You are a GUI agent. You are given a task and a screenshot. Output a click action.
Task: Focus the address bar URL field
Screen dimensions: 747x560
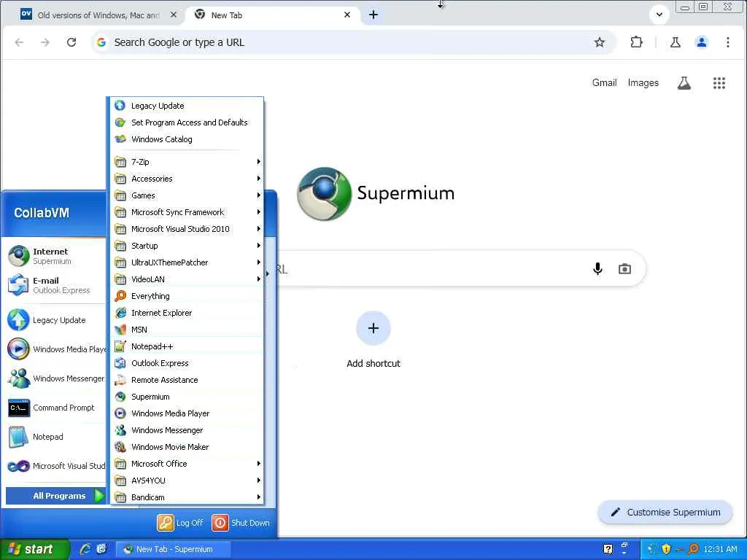click(352, 42)
